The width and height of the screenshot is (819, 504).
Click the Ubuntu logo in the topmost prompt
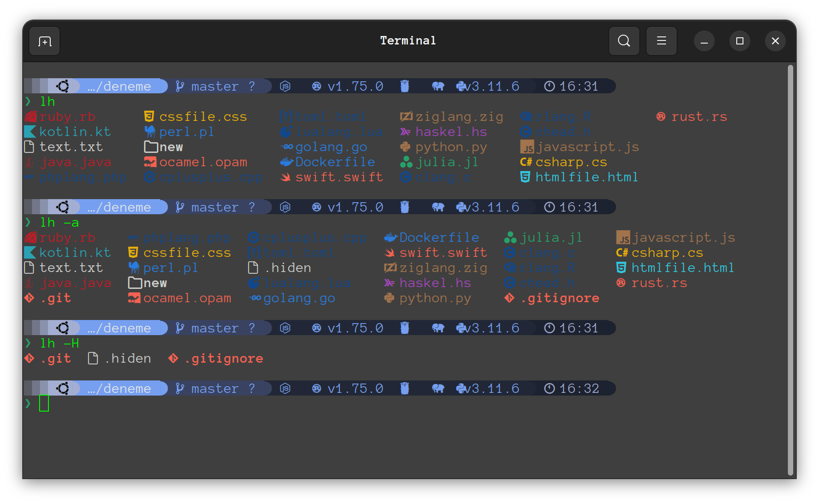[63, 86]
